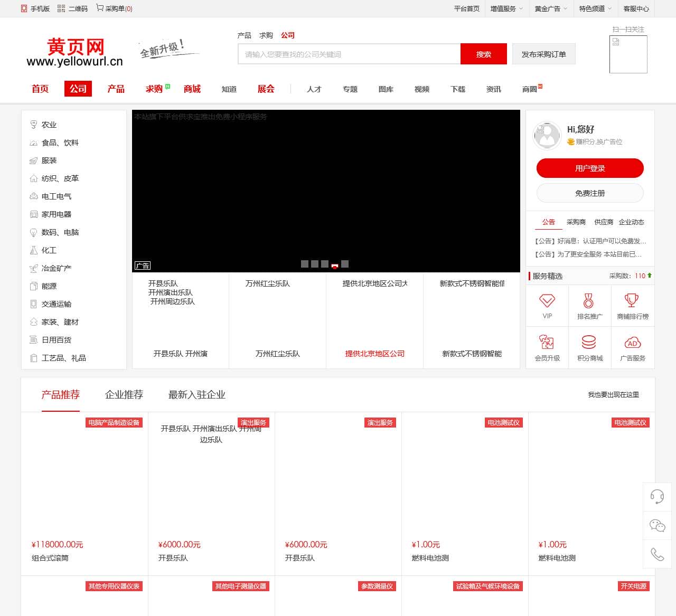Click the red 用户登录 button

pos(590,168)
